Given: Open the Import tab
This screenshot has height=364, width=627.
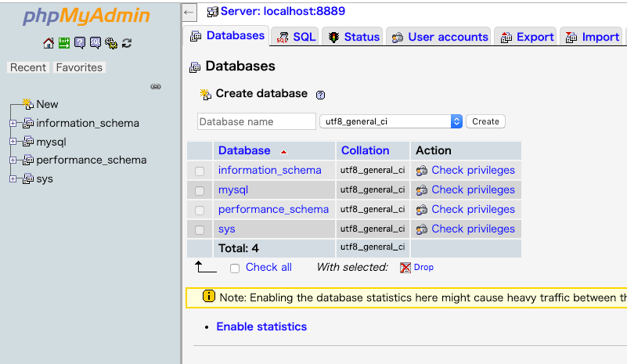Looking at the screenshot, I should (592, 37).
